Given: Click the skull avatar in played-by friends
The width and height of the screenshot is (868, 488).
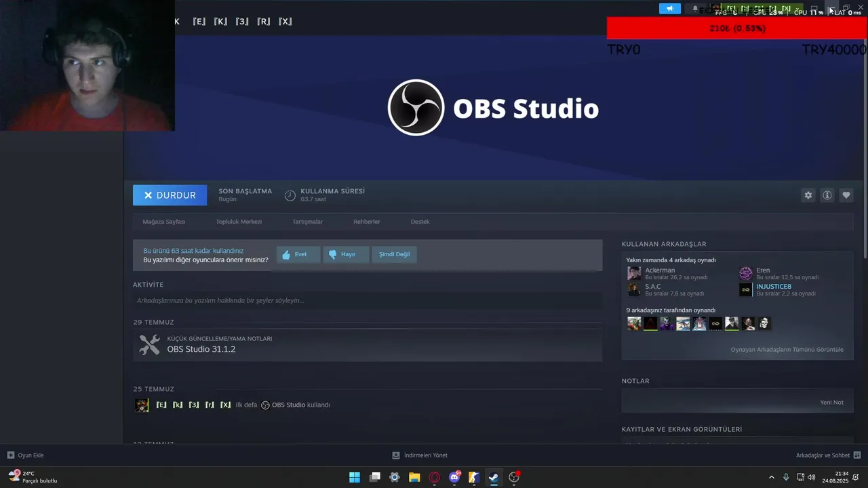Looking at the screenshot, I should [764, 323].
